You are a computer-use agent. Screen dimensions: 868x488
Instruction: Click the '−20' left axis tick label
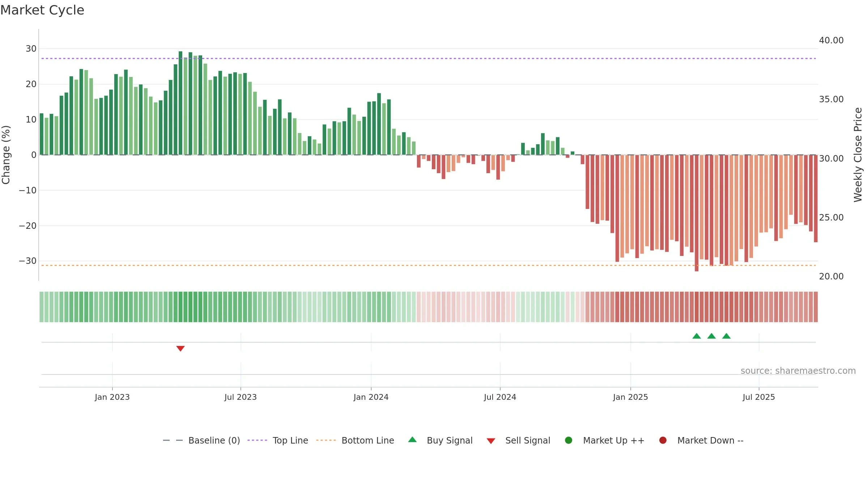click(28, 226)
